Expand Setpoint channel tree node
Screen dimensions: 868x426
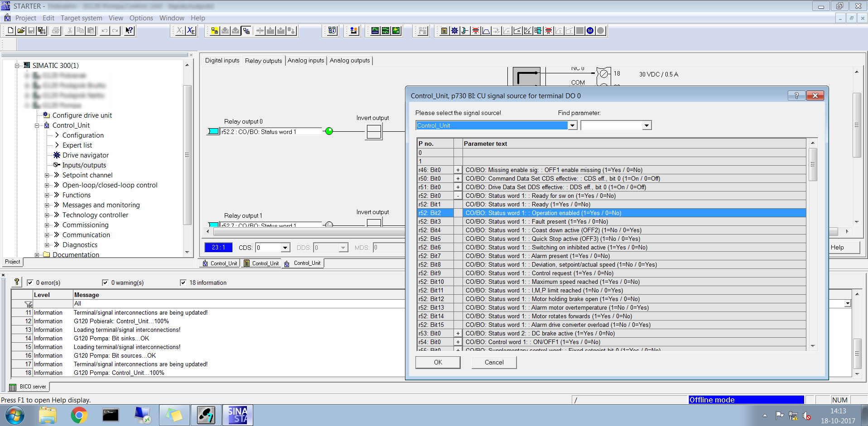[47, 175]
